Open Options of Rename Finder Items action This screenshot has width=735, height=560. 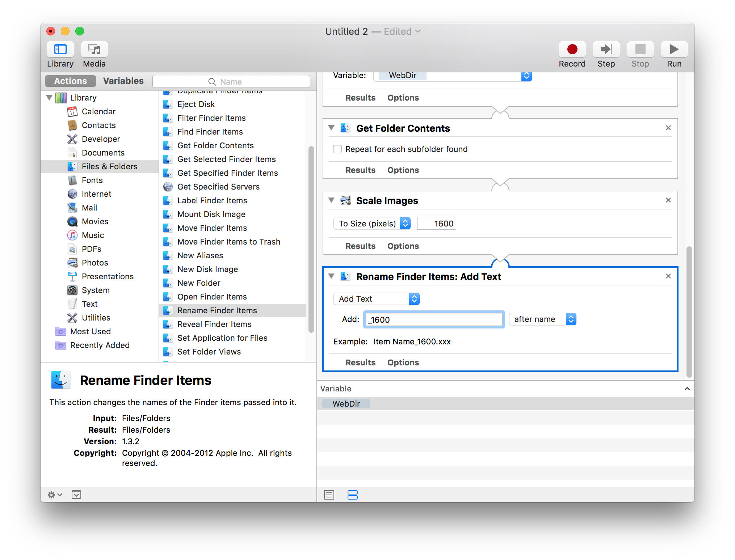pos(403,362)
